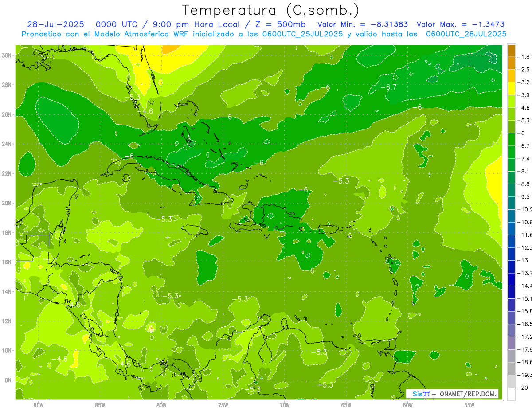Click '9:00 pm Hora Local' in the header
The height and width of the screenshot is (411, 532).
(x=196, y=24)
